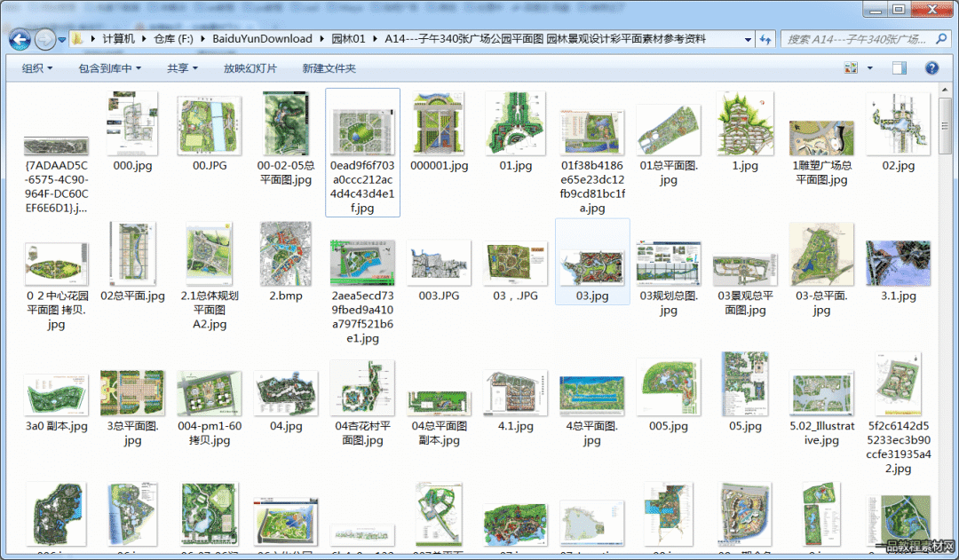
Task: Select the 04杏花村平面图.jpg thumbnail
Action: click(x=362, y=388)
